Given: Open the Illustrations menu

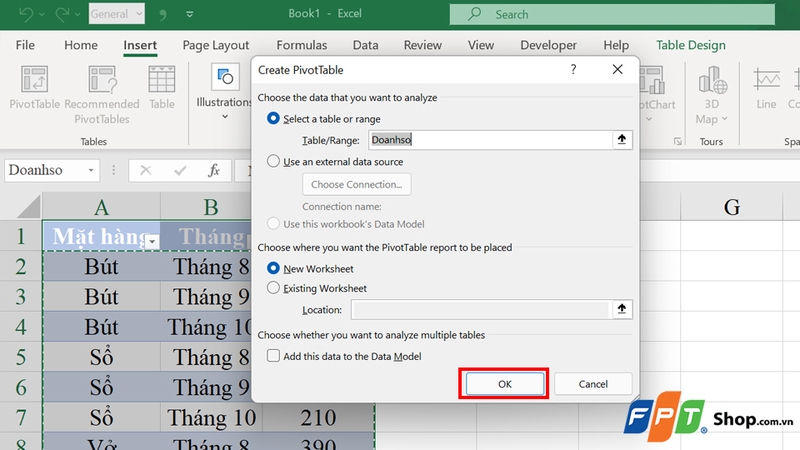Looking at the screenshot, I should point(224,92).
